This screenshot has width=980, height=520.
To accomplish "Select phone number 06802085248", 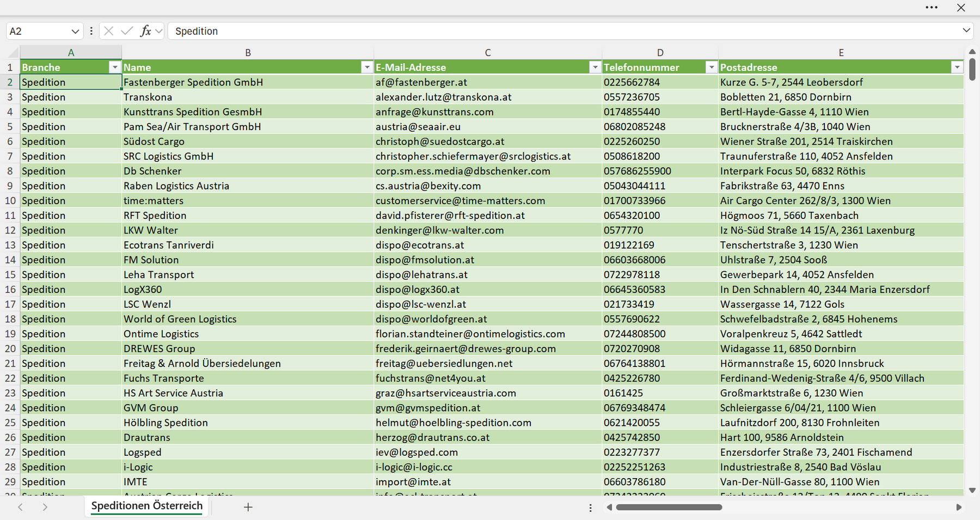I will pyautogui.click(x=660, y=126).
